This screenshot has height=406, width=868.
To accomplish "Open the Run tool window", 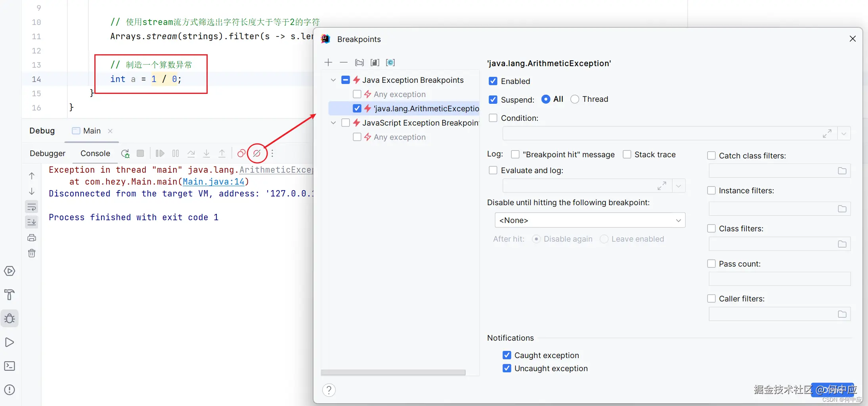I will [10, 342].
